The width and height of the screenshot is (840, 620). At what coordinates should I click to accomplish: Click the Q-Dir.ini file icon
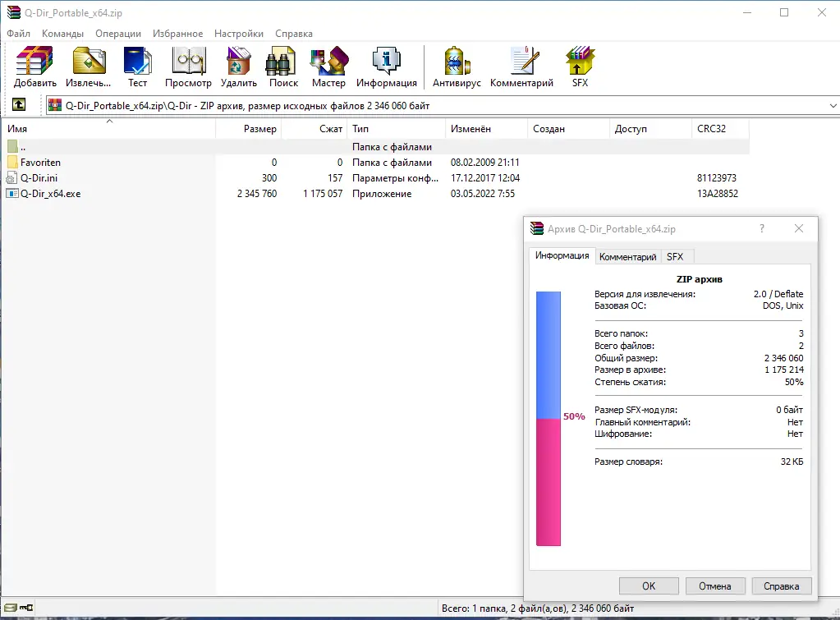coord(11,178)
